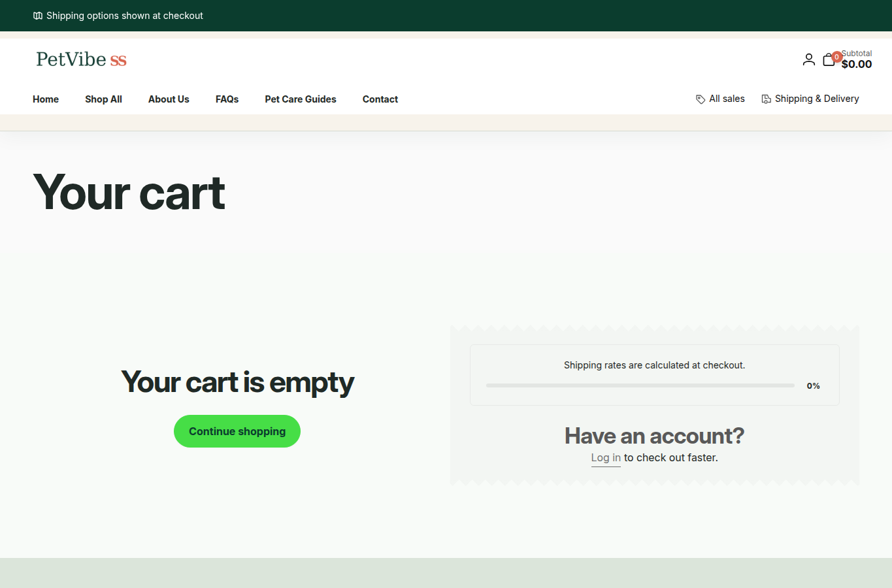Image resolution: width=892 pixels, height=588 pixels.
Task: Open the user account icon
Action: pos(808,59)
